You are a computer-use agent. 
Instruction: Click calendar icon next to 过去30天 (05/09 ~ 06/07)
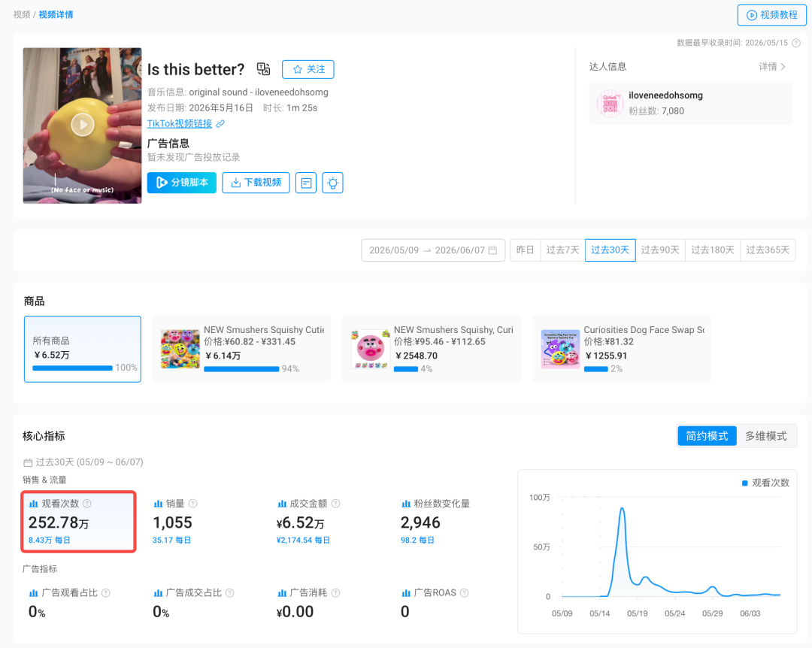tap(28, 462)
